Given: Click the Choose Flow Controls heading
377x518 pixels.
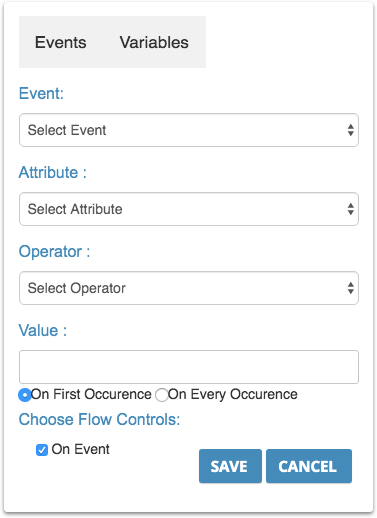Looking at the screenshot, I should click(99, 419).
